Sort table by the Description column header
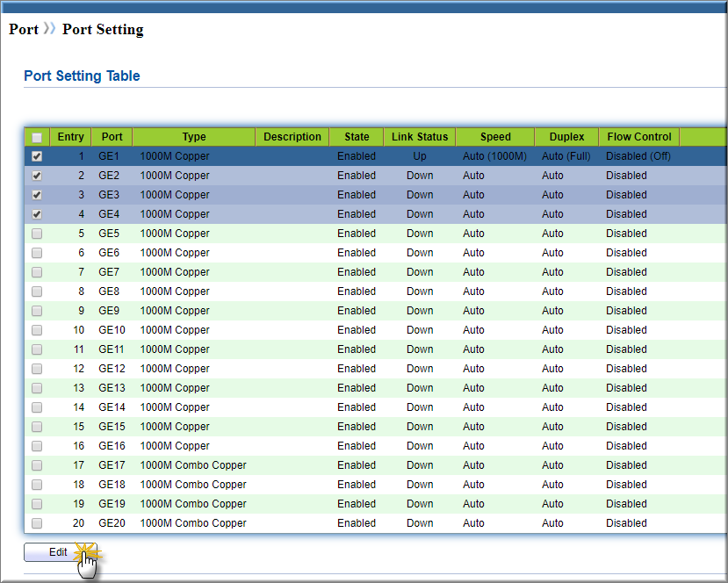728x583 pixels. click(x=292, y=137)
